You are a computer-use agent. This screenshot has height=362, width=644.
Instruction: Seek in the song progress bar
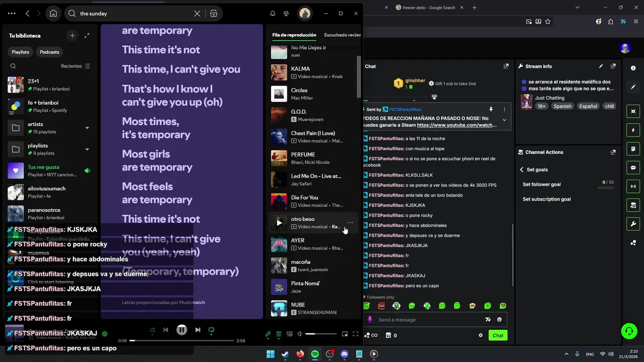coord(182,340)
